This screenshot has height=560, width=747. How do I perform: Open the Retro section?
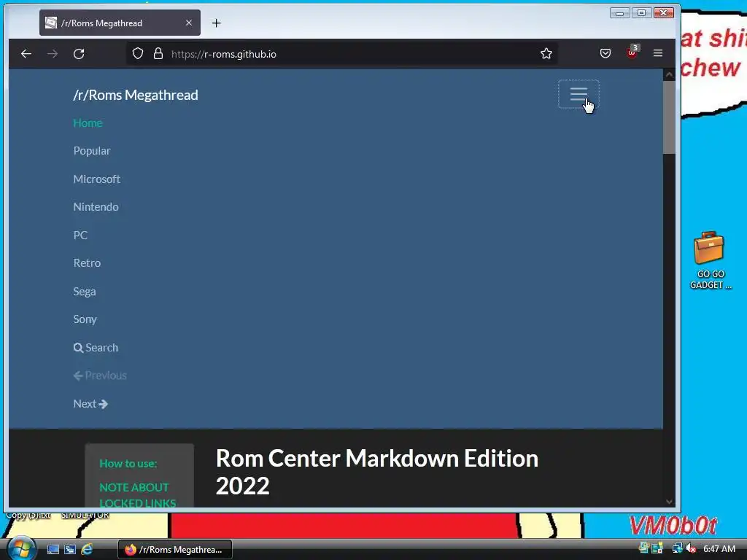[87, 263]
